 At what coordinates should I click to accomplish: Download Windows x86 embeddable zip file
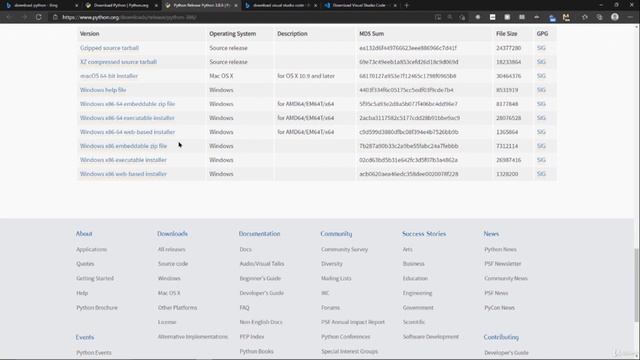tap(123, 146)
